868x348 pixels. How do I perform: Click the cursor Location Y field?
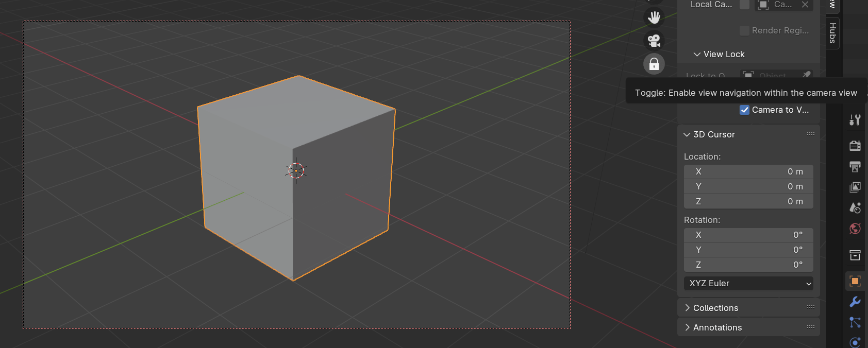(748, 186)
